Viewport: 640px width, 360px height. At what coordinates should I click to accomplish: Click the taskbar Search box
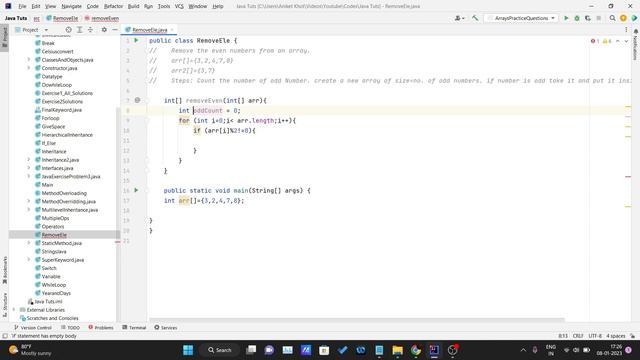(220, 350)
